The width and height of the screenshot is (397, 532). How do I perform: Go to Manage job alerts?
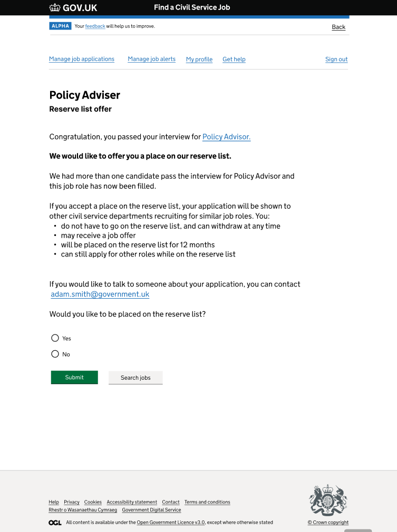click(x=151, y=59)
